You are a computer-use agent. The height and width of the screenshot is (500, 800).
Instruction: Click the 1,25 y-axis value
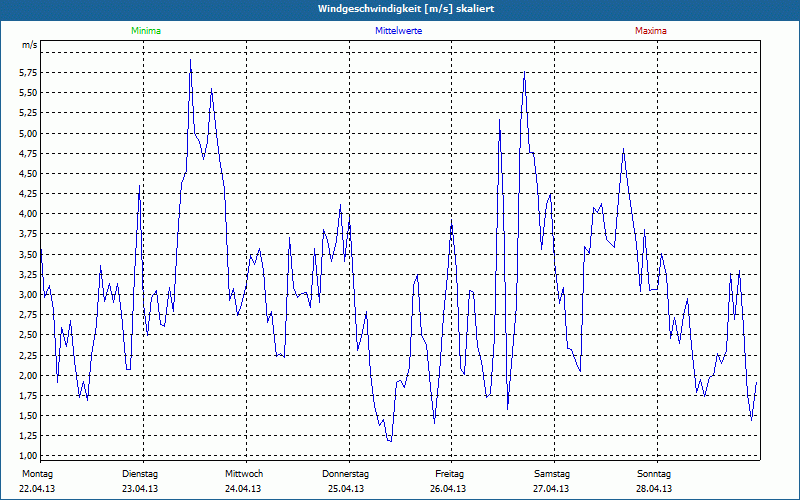(x=28, y=436)
